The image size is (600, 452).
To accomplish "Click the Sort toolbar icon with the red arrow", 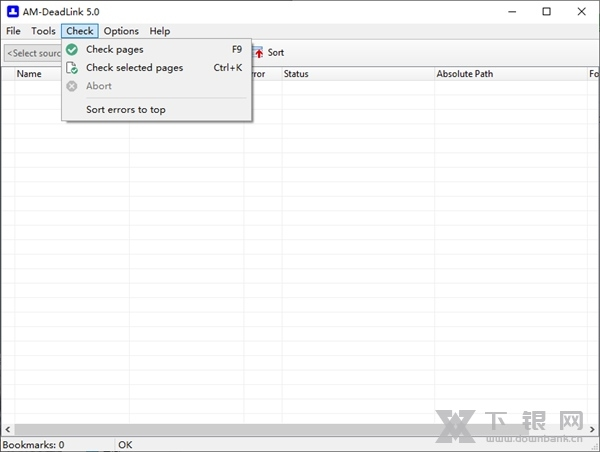I will tap(258, 53).
